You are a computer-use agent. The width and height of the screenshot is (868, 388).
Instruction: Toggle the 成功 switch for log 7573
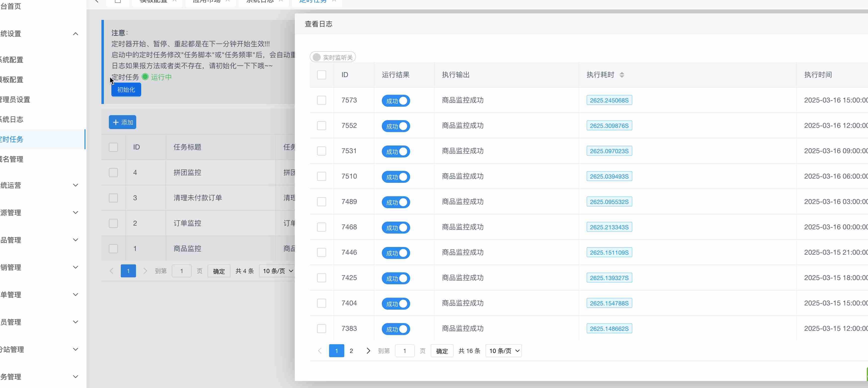click(395, 100)
